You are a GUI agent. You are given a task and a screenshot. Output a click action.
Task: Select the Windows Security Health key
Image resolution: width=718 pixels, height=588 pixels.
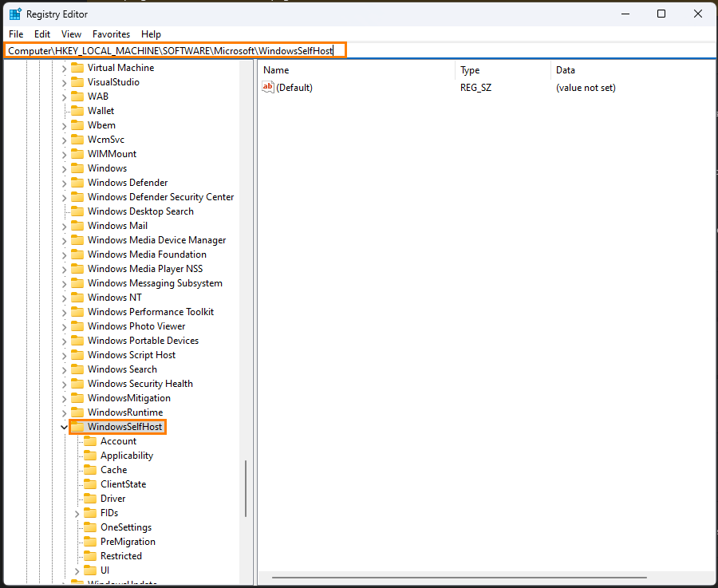coord(140,384)
